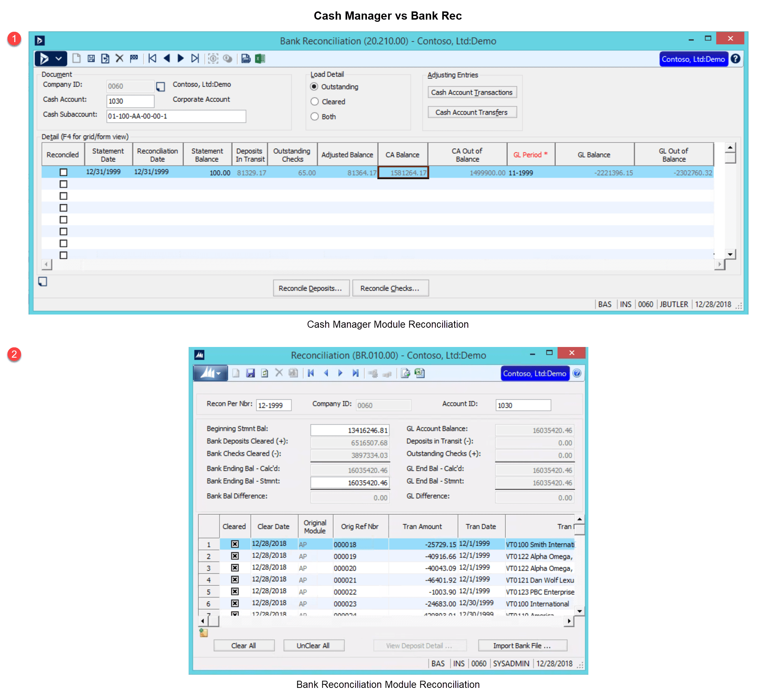This screenshot has width=777, height=700.
Task: Go to previous record in BR.010.00 window
Action: pyautogui.click(x=326, y=373)
